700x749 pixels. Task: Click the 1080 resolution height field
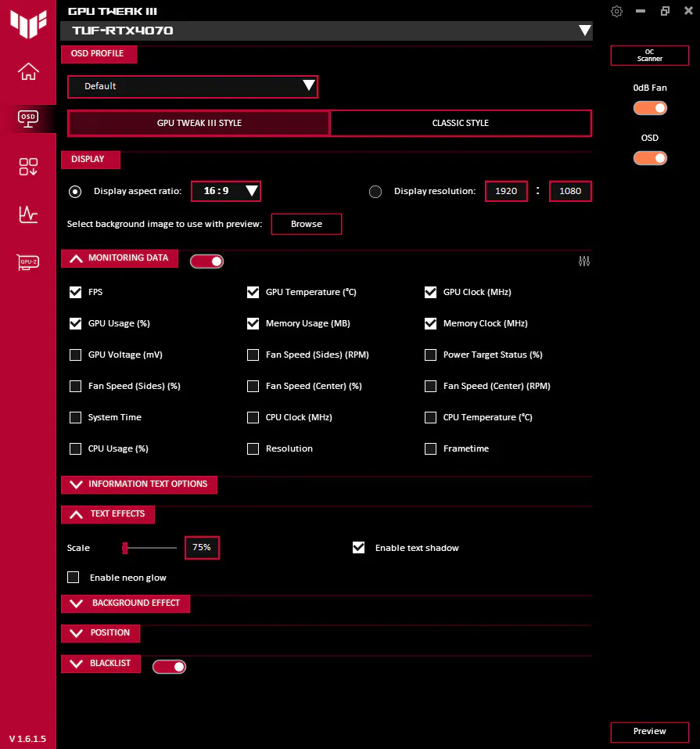tap(571, 191)
